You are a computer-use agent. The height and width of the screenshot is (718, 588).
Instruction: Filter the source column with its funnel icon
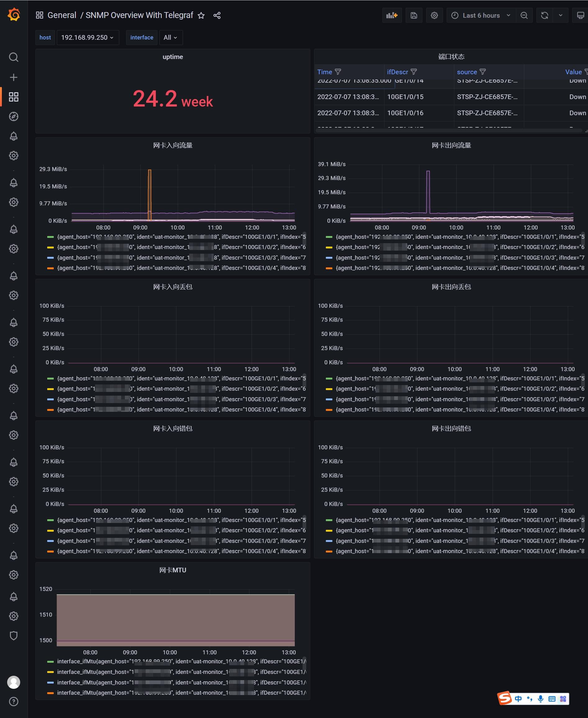tap(483, 72)
